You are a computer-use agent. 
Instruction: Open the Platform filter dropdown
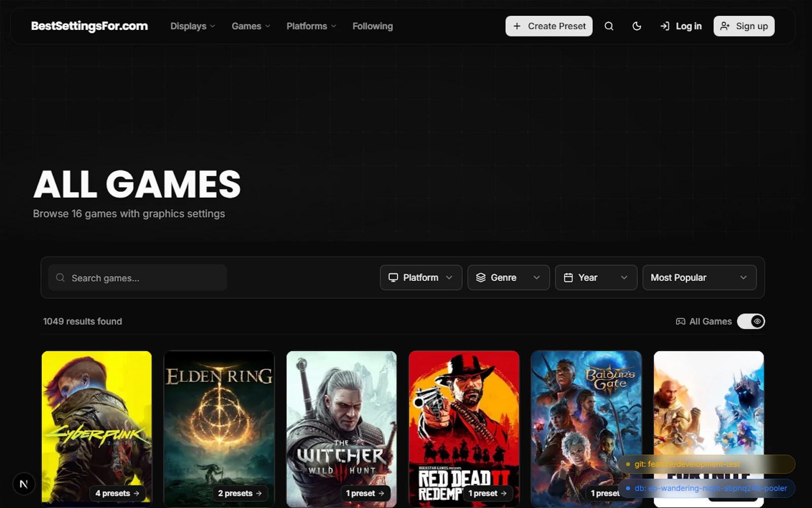pyautogui.click(x=421, y=277)
